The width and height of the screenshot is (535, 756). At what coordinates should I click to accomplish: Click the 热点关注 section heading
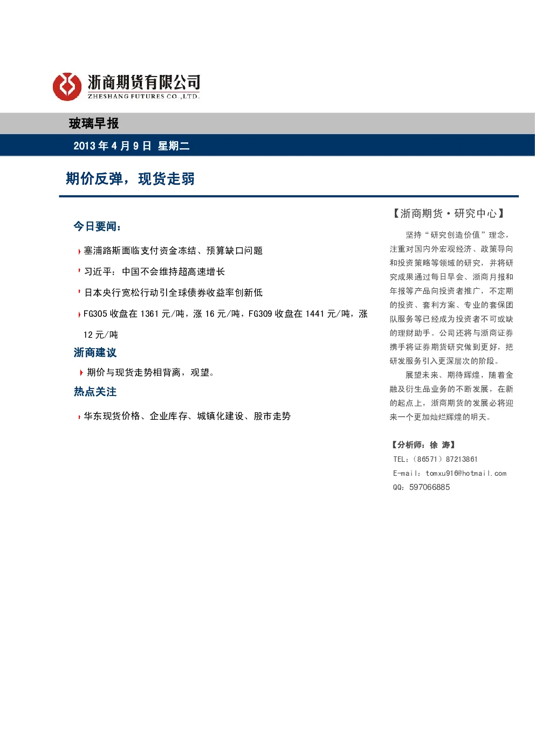(x=95, y=392)
